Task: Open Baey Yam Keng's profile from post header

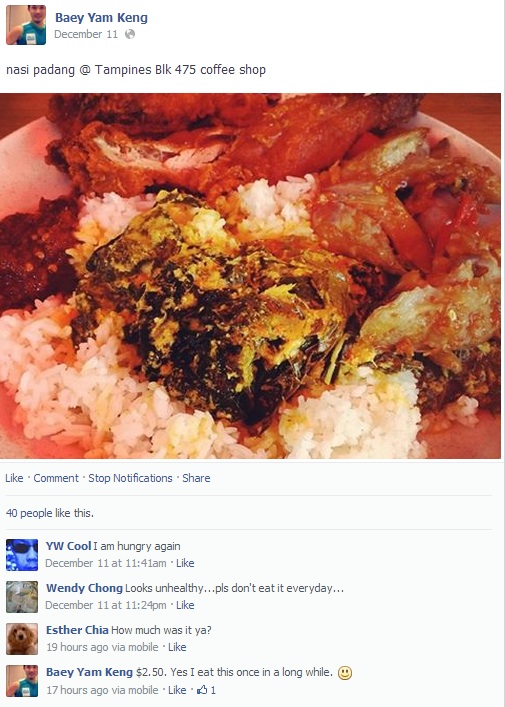Action: [101, 18]
